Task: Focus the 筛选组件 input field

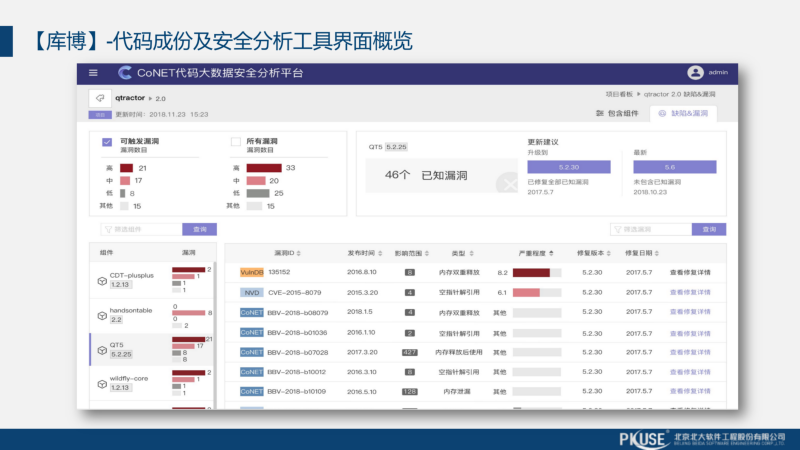Action: [141, 230]
